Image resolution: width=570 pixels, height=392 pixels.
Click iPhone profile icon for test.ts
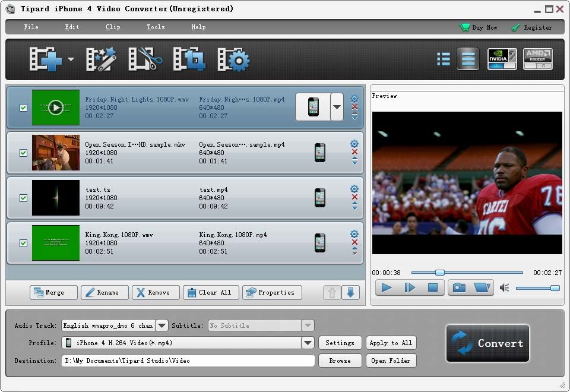click(x=320, y=198)
